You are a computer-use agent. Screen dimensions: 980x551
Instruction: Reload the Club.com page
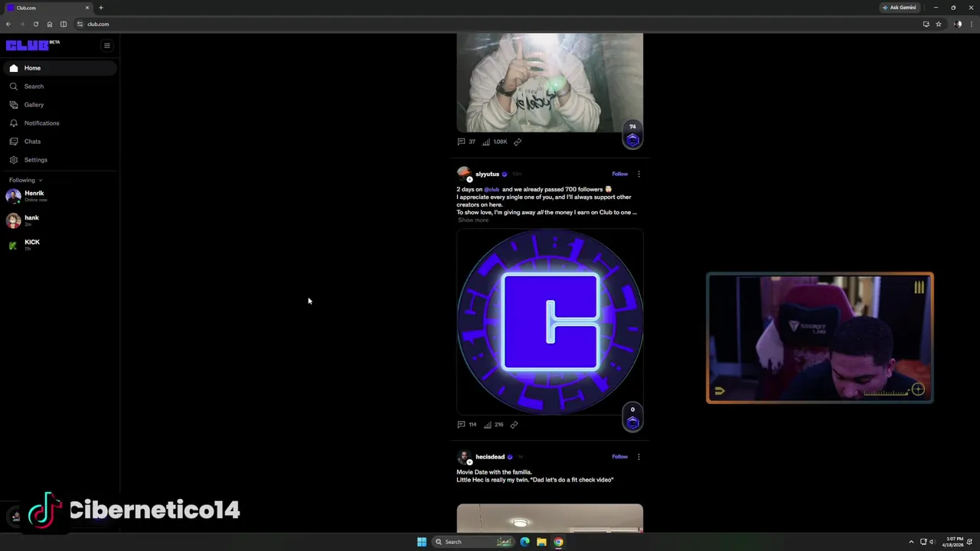coord(35,24)
